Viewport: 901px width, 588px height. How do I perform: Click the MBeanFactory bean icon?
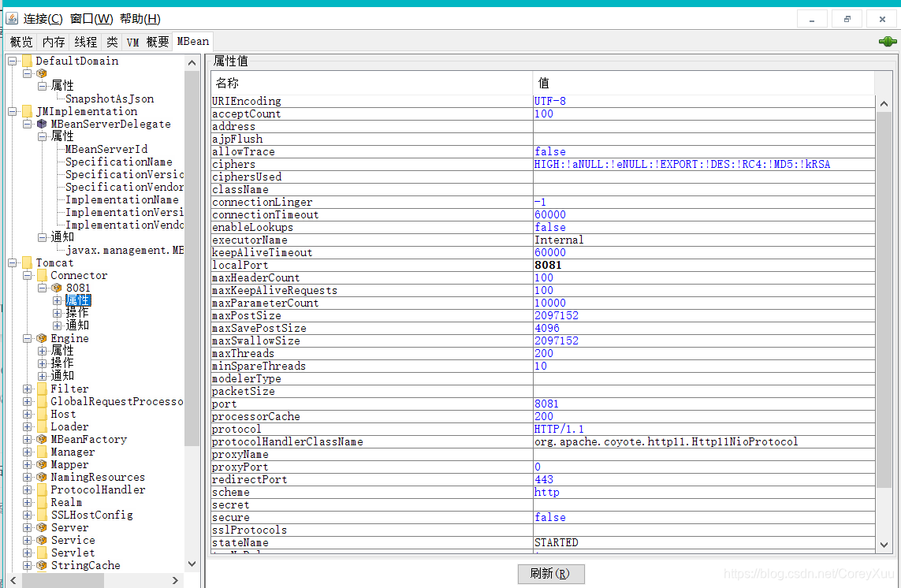pyautogui.click(x=42, y=440)
